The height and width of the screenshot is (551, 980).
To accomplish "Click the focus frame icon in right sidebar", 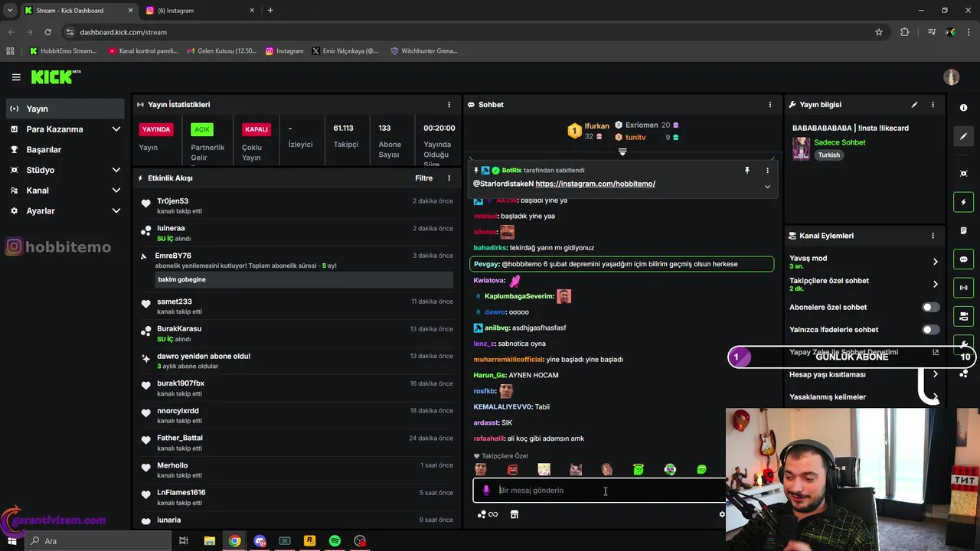I will click(x=964, y=174).
